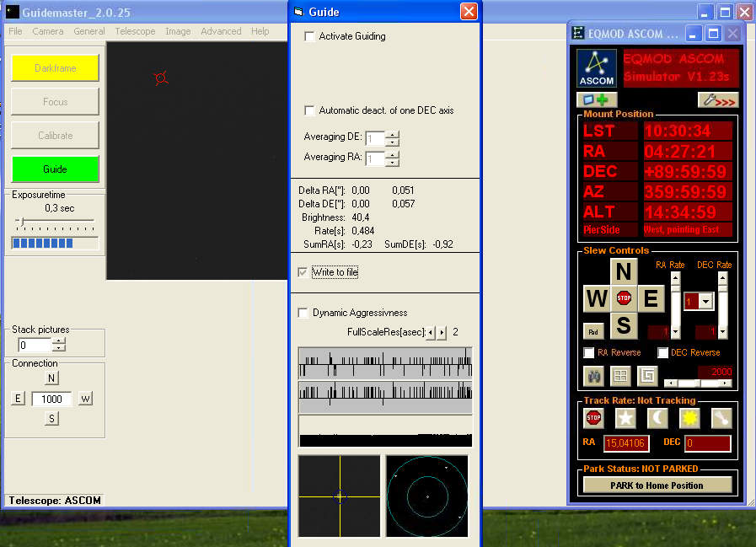Start solar tracking with the sun icon
The height and width of the screenshot is (547, 756).
689,418
